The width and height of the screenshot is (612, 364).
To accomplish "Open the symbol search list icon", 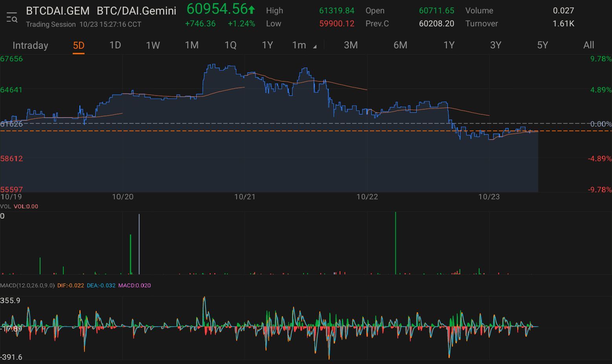I will 12,17.
